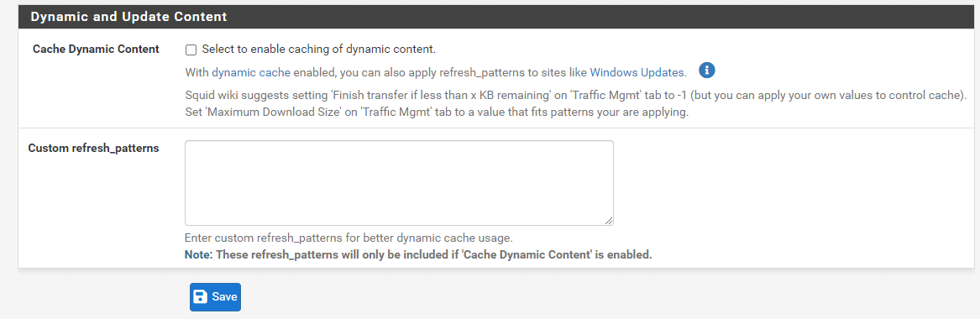The width and height of the screenshot is (980, 319).
Task: Toggle caching via 'Select to enable caching' label
Action: 319,50
